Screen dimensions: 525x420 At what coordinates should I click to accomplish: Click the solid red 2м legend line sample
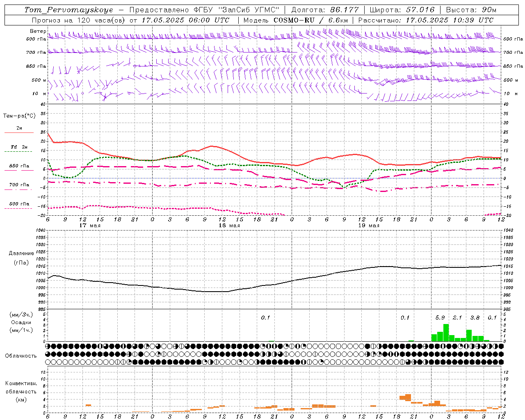19,133
